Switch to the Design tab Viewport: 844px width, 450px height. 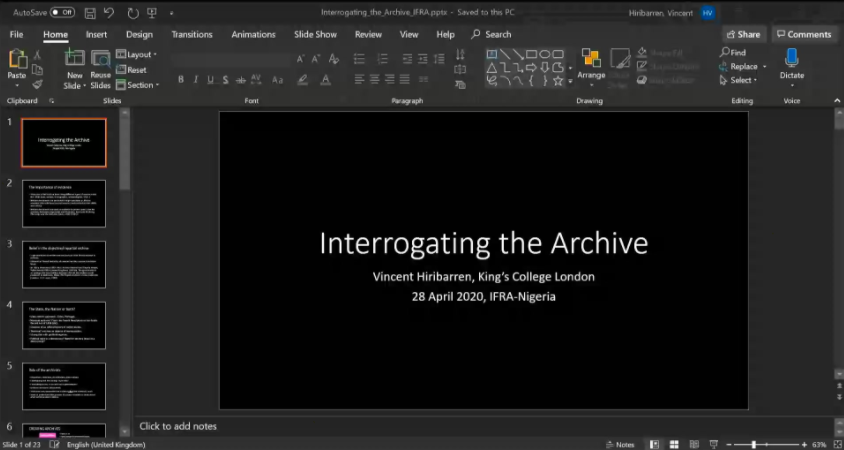coord(139,34)
